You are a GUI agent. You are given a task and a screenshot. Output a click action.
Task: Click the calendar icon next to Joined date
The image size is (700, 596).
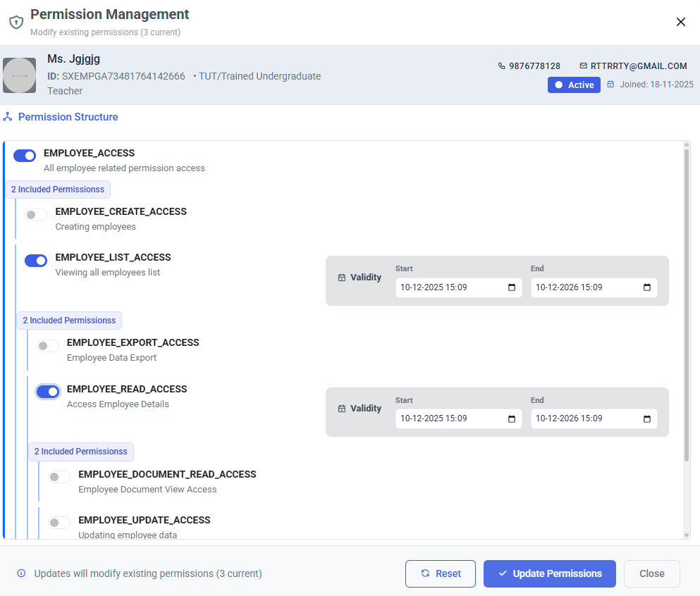click(x=610, y=85)
